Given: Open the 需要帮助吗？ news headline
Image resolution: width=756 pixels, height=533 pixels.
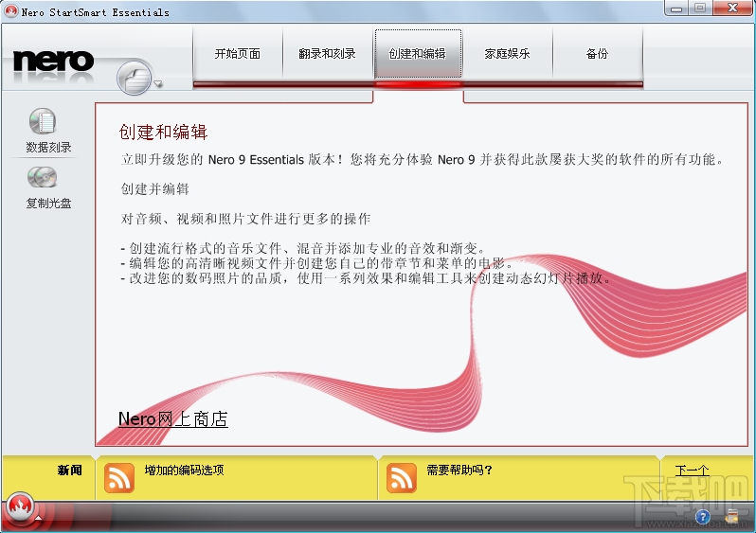Looking at the screenshot, I should coord(459,470).
